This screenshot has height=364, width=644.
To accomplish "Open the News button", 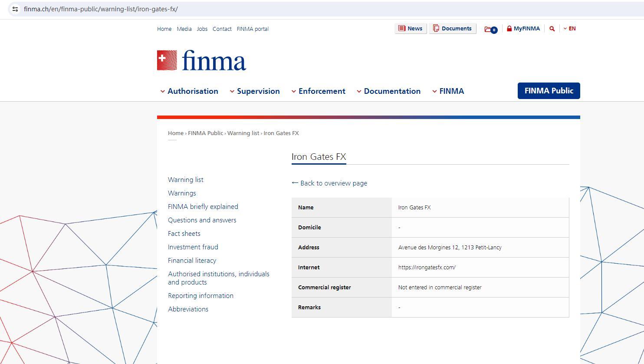I will (411, 29).
